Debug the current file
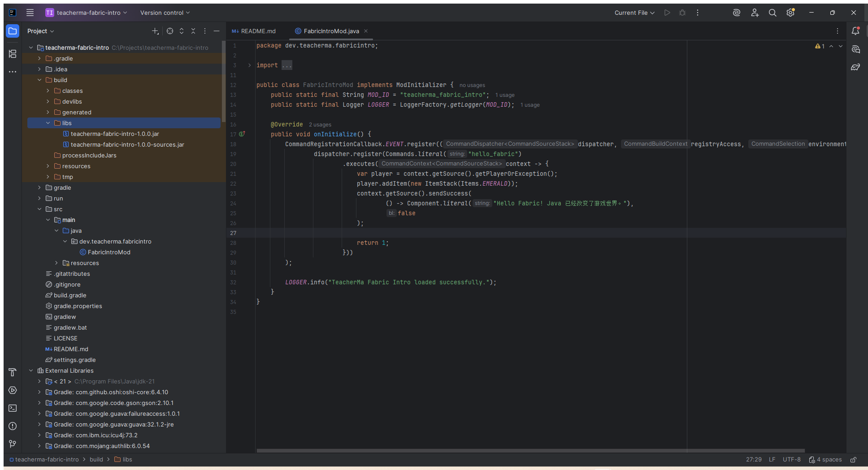The width and height of the screenshot is (868, 470). (x=682, y=13)
